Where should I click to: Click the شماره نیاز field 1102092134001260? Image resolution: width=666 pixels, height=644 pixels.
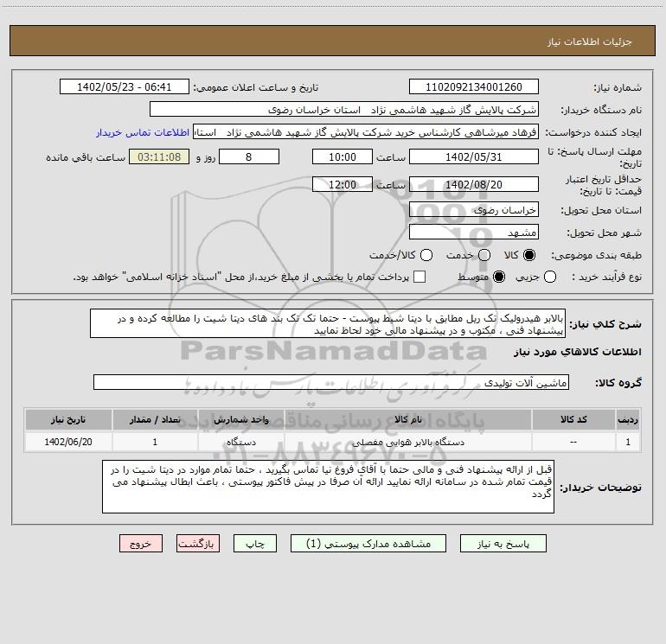474,86
